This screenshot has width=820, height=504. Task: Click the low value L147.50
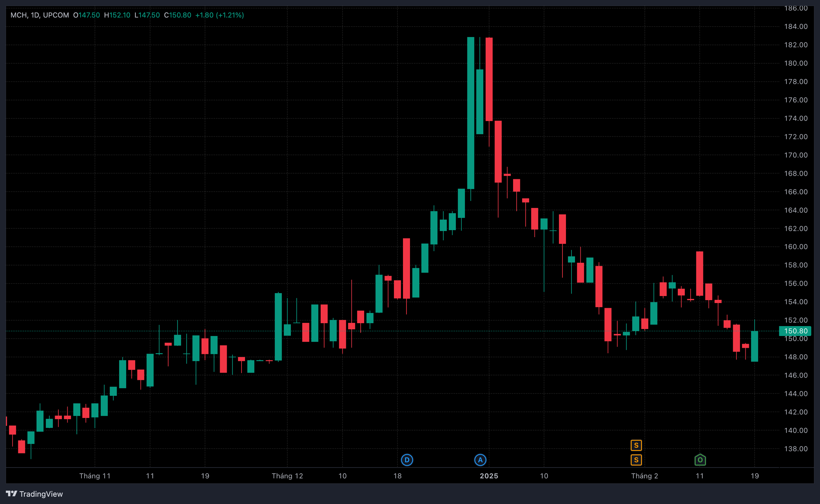point(147,15)
